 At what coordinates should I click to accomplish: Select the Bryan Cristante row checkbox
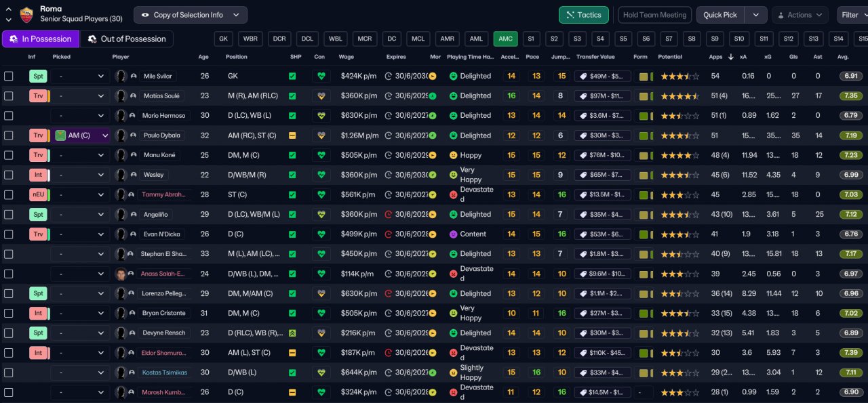click(x=9, y=314)
